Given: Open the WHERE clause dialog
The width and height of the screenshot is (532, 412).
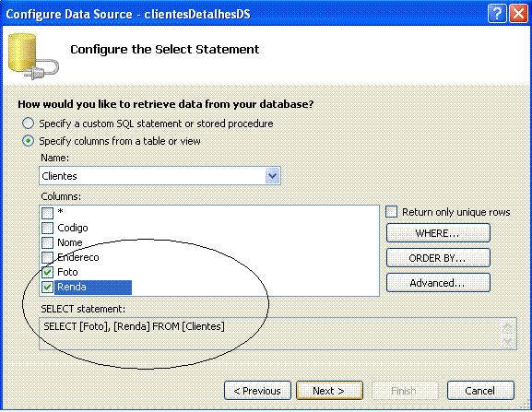Looking at the screenshot, I should click(x=438, y=233).
